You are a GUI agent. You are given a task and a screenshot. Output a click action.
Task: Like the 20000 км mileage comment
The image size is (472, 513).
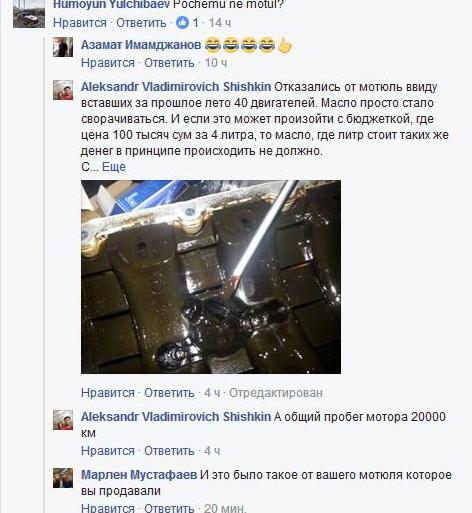click(x=108, y=451)
